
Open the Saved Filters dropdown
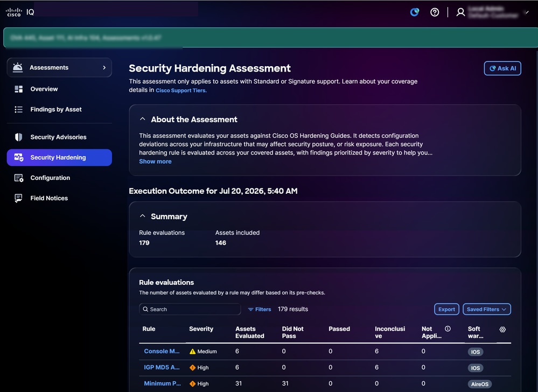point(486,309)
